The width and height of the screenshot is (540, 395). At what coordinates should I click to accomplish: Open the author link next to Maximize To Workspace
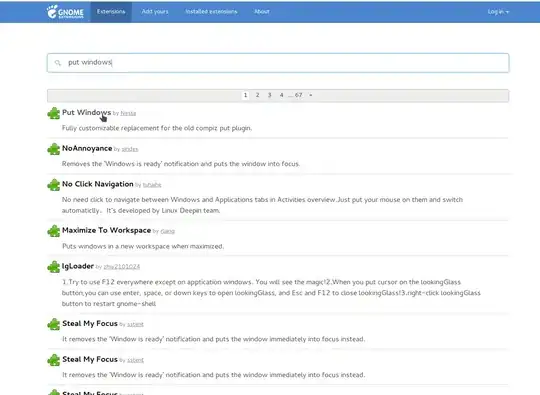click(168, 231)
